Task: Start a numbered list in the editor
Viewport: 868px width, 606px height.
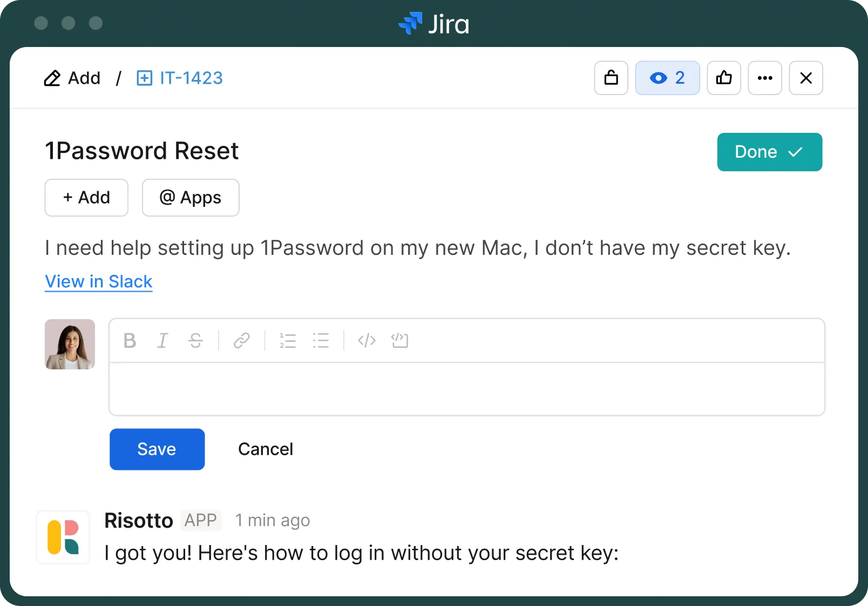Action: [288, 341]
